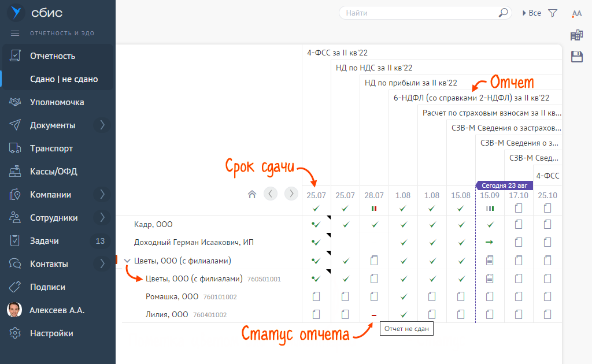Viewport: 592px width, 364px height.
Task: Go to Уполномочка in sidebar
Action: pyautogui.click(x=57, y=102)
